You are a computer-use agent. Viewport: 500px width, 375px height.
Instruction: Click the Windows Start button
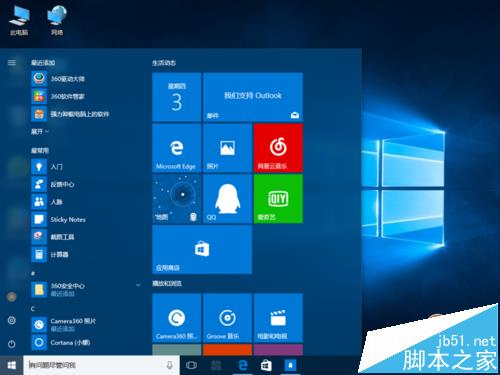point(12,365)
